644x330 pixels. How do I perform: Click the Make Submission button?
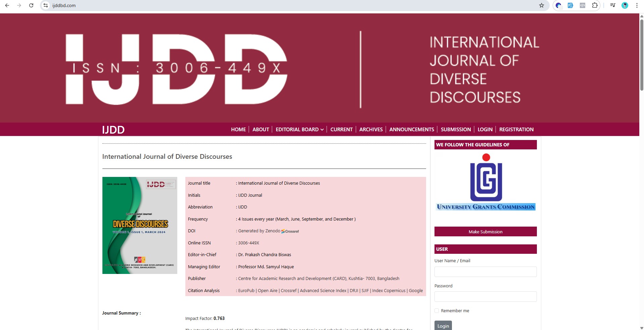click(485, 231)
